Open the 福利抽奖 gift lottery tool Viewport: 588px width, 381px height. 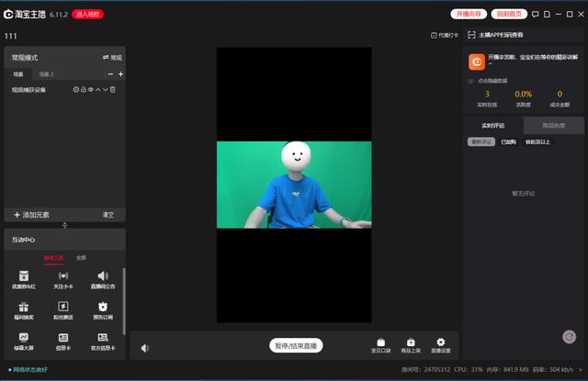pos(24,310)
